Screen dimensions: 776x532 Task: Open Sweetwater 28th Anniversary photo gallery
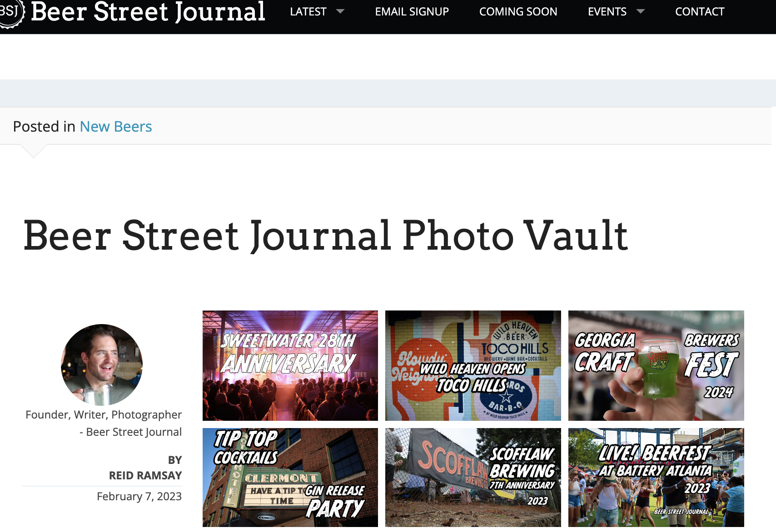click(x=290, y=365)
